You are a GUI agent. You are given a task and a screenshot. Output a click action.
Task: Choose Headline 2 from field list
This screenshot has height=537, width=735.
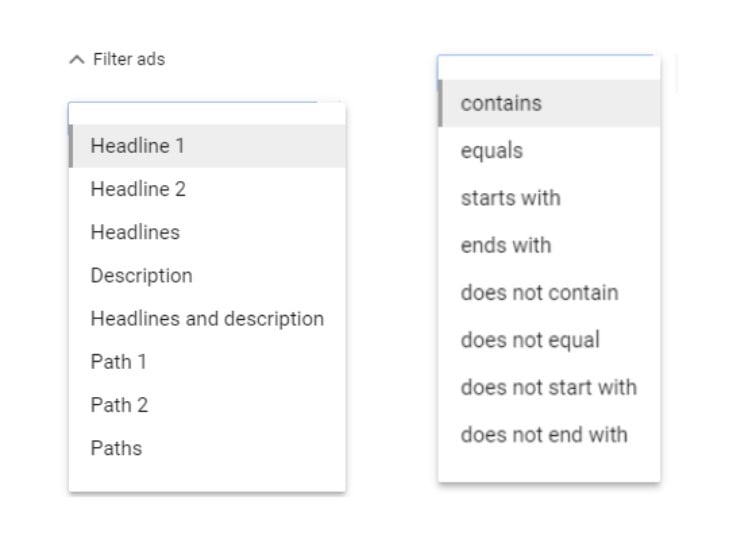(x=207, y=189)
